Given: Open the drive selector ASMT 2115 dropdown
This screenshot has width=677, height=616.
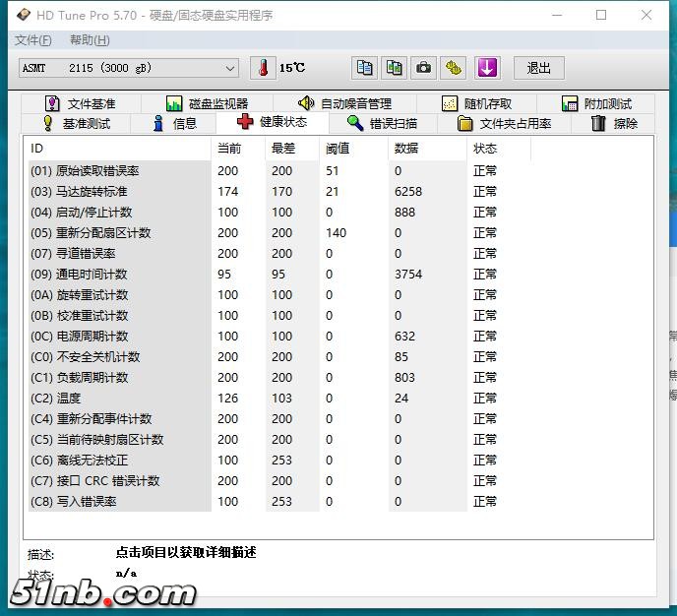Looking at the screenshot, I should 129,68.
